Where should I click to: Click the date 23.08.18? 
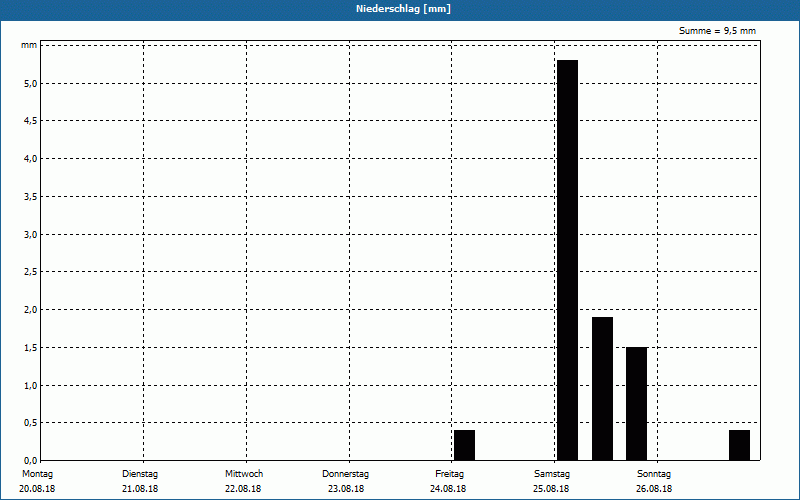click(346, 489)
